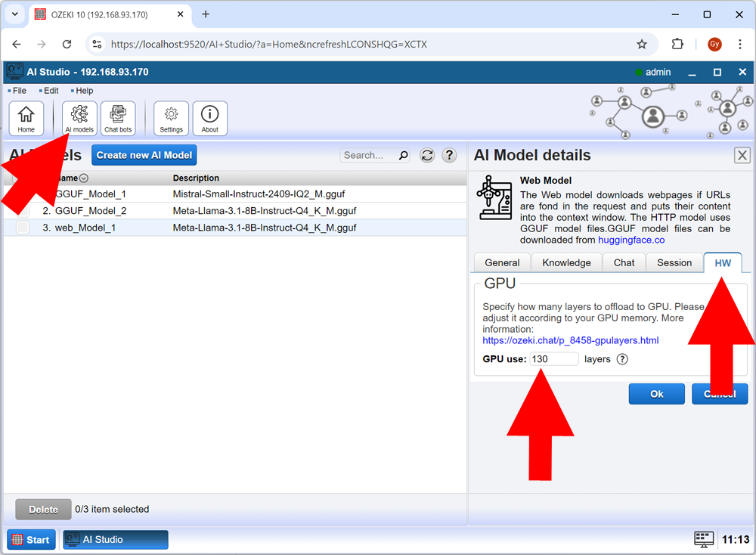756x555 pixels.
Task: Switch to the Session tab
Action: pyautogui.click(x=674, y=263)
